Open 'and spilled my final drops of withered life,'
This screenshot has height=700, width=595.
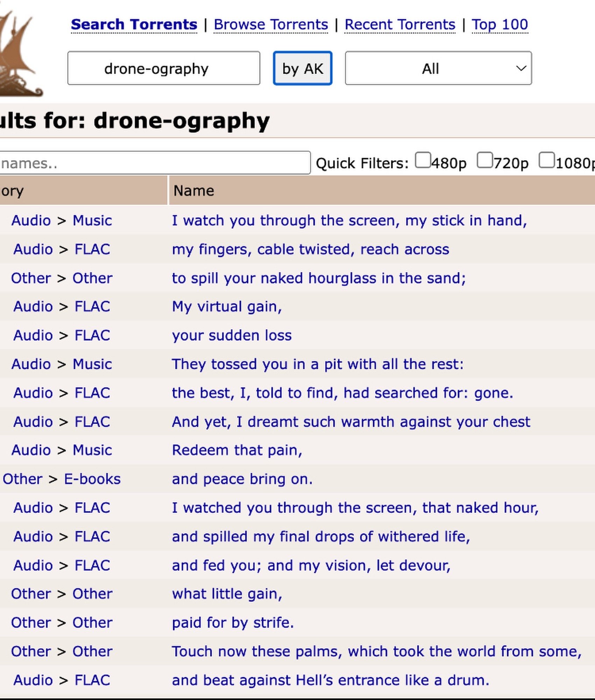pyautogui.click(x=321, y=537)
